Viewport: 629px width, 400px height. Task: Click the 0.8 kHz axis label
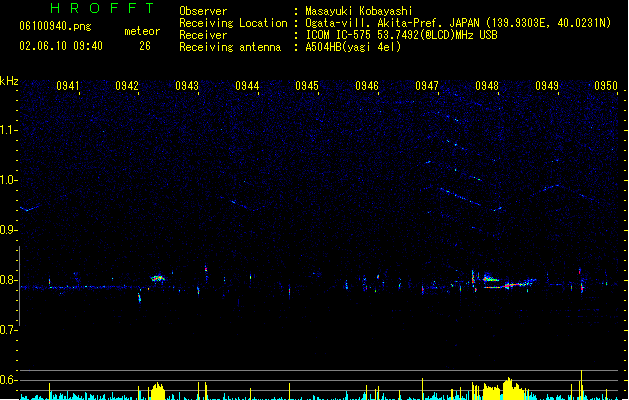(8, 280)
